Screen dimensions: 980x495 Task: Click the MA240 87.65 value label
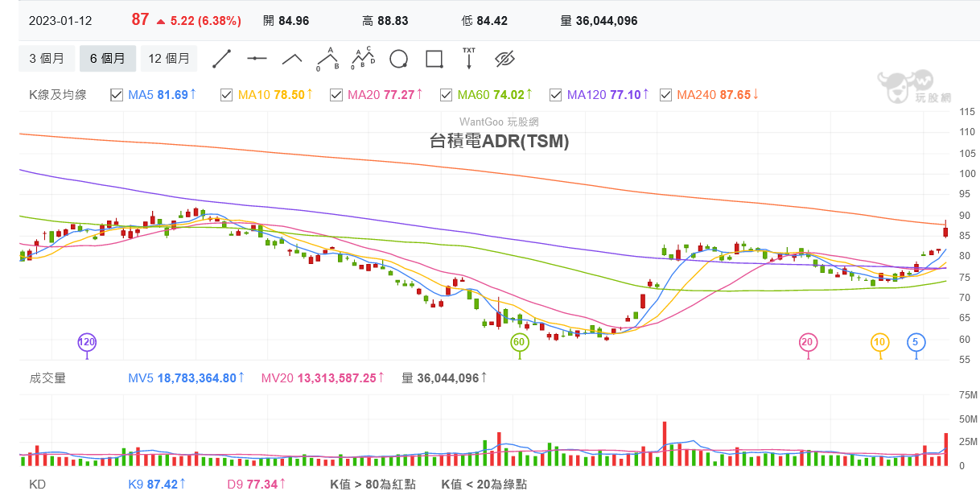tap(719, 95)
